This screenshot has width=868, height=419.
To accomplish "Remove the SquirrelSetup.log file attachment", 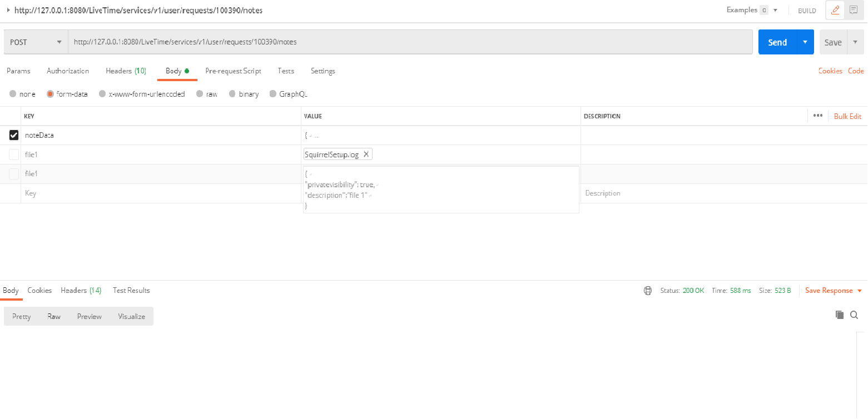I will (x=366, y=154).
